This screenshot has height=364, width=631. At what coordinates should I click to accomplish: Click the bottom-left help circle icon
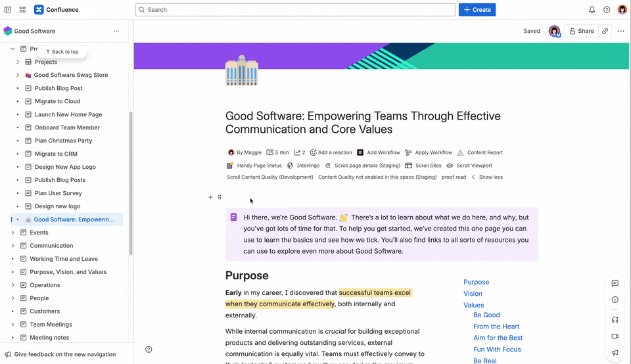point(149,350)
